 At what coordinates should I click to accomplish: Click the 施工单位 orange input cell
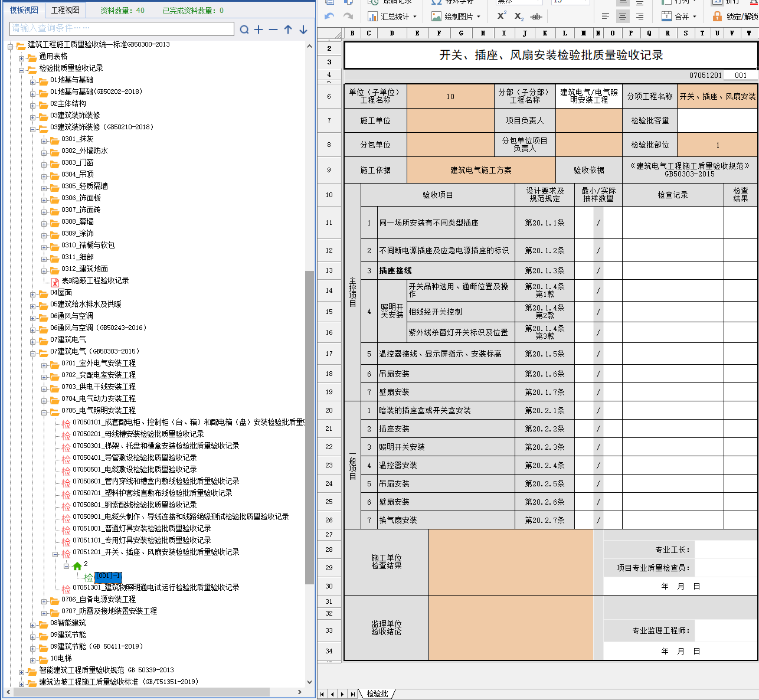(x=450, y=120)
